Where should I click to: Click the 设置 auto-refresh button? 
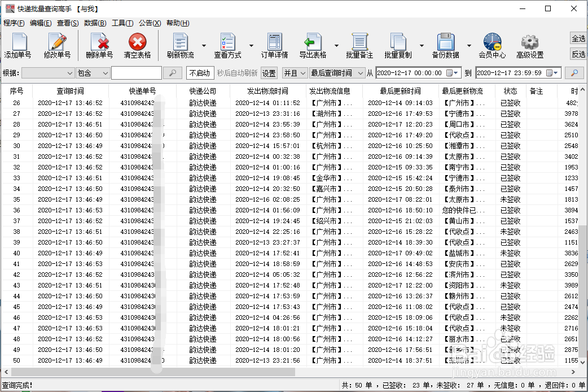coord(269,73)
